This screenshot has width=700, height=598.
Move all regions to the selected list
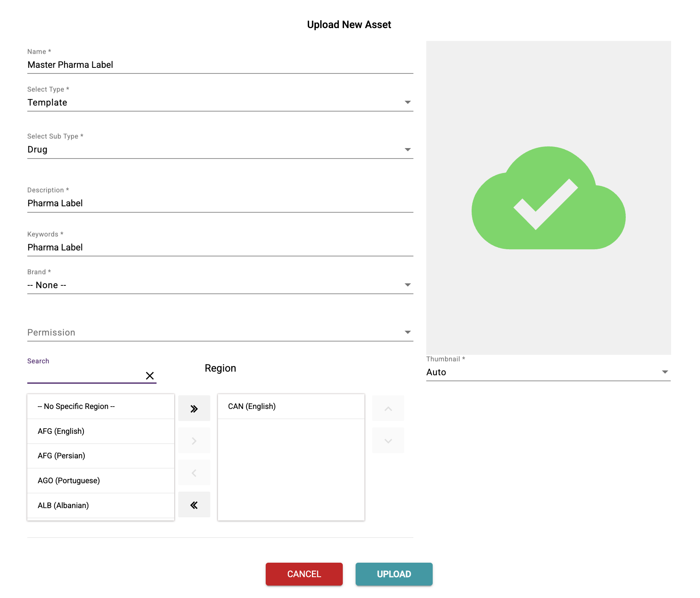coord(194,409)
